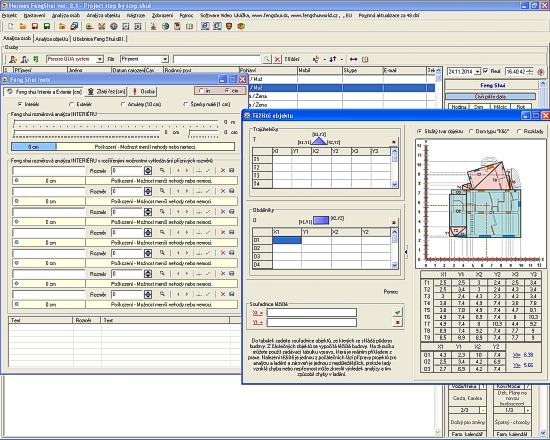The width and height of the screenshot is (550, 440).
Task: Click Feng shui Interiér a Exteriér (cm) button
Action: (x=44, y=92)
